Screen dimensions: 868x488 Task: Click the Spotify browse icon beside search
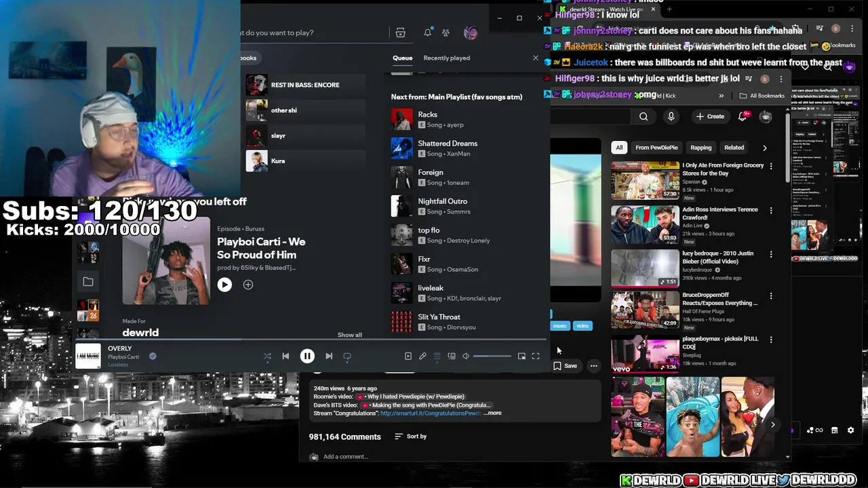[x=401, y=33]
